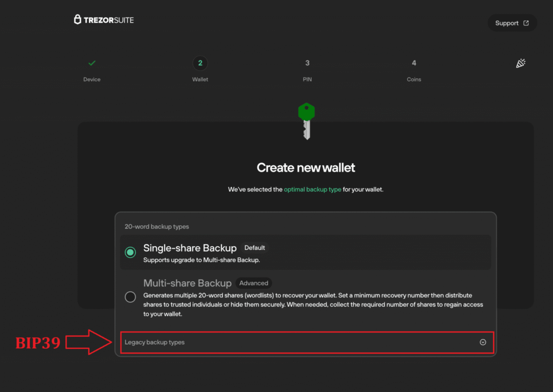Select step 3 PIN in progress bar
The width and height of the screenshot is (553, 392).
click(307, 63)
